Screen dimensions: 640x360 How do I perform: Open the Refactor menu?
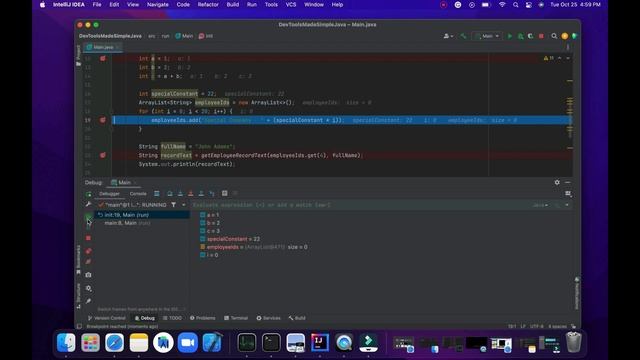tap(208, 4)
